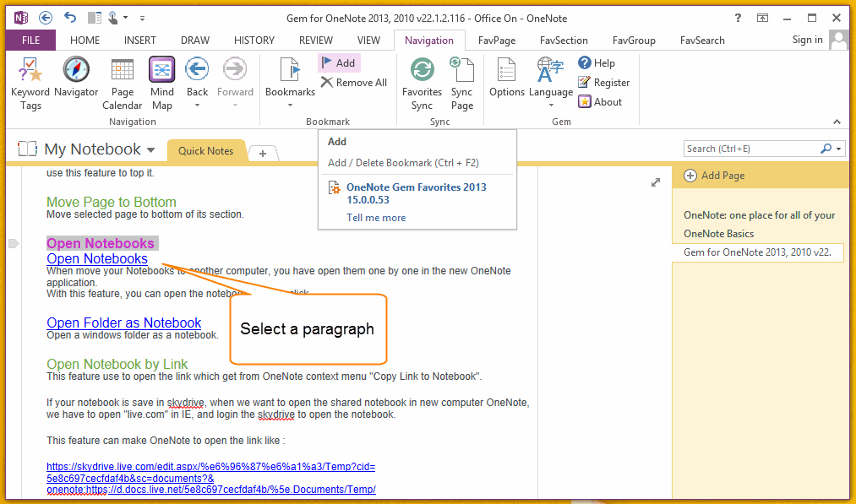Screen dimensions: 856x504
Task: Open page 'OneNote: one place for all of your'
Action: [x=760, y=215]
